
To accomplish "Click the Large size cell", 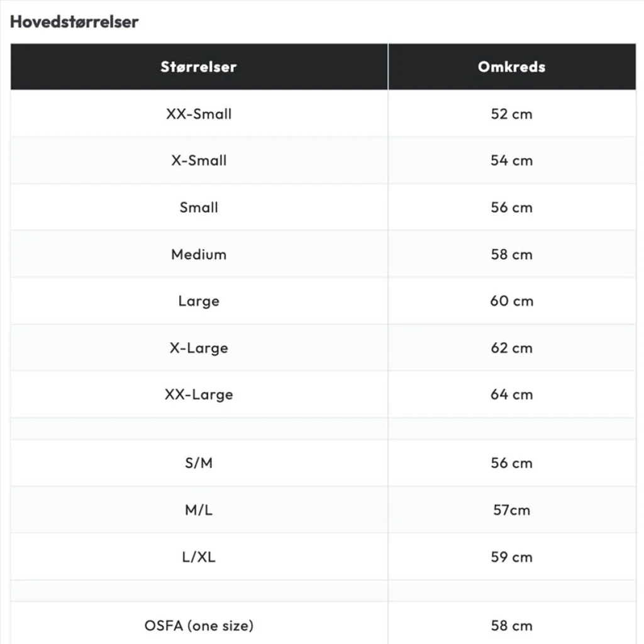I will pos(199,301).
